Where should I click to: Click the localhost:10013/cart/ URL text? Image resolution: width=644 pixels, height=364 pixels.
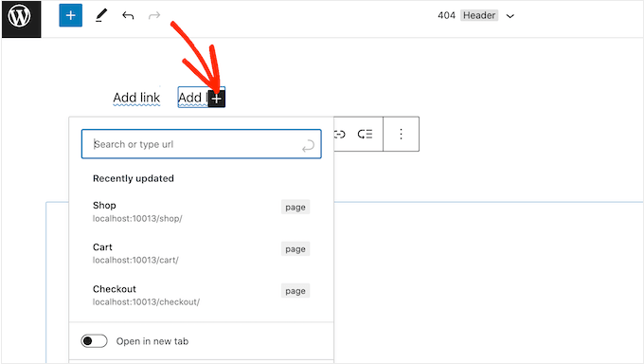pyautogui.click(x=135, y=260)
